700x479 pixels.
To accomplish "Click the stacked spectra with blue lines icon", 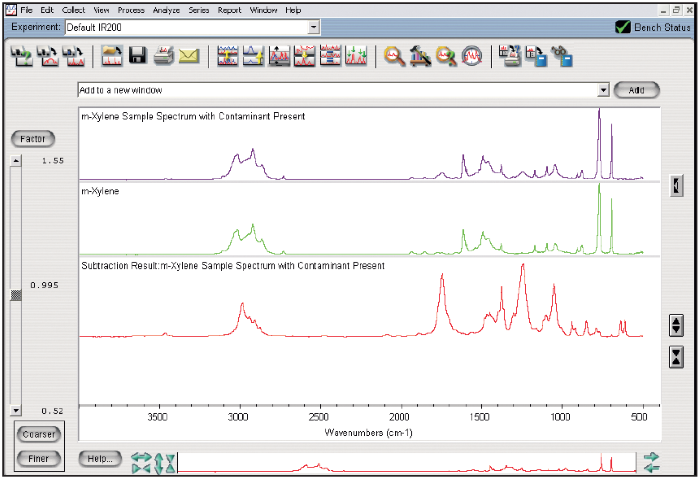I will pos(330,56).
